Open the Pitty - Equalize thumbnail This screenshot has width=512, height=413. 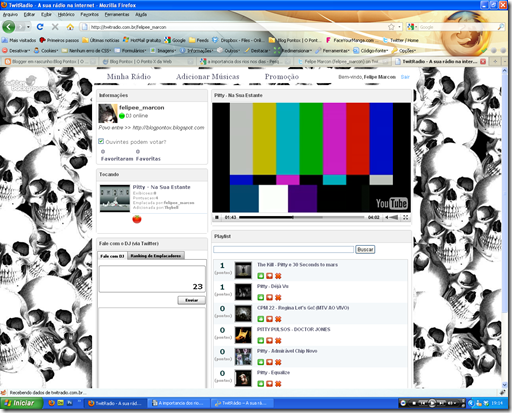[x=243, y=378]
